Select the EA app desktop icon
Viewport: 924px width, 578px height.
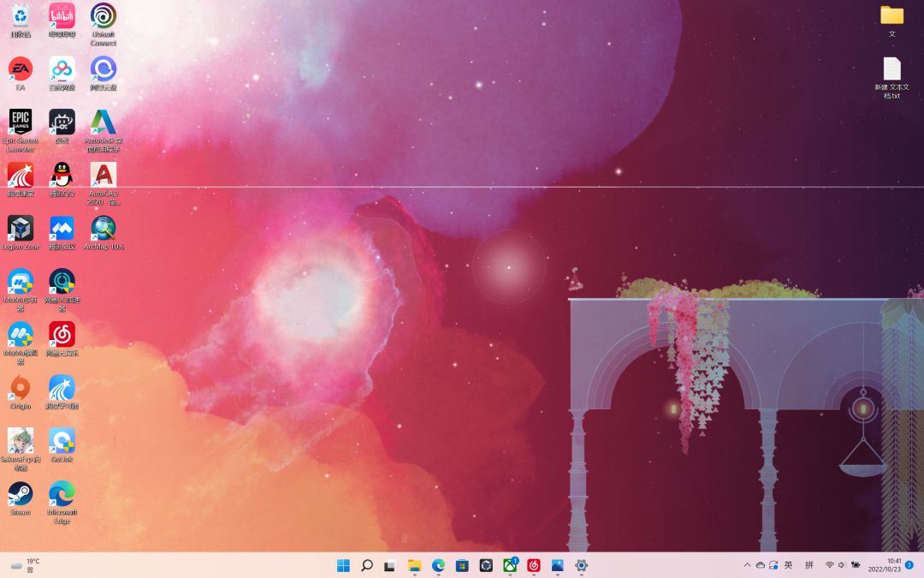pos(21,73)
